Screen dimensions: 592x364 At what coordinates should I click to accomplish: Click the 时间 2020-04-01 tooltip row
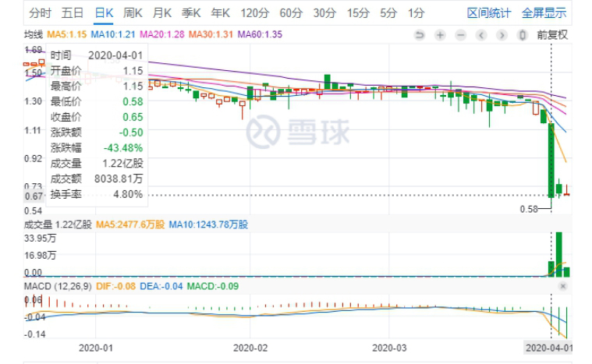(x=97, y=55)
